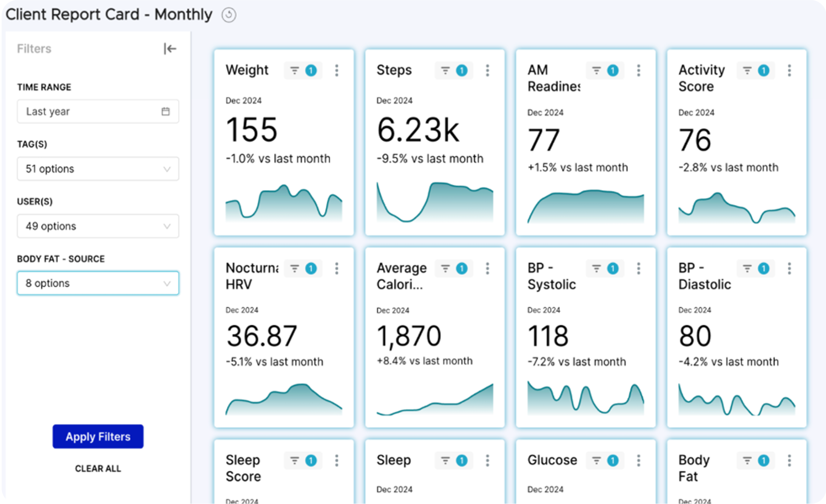Click the BP - Systolic value 118

[x=548, y=336]
